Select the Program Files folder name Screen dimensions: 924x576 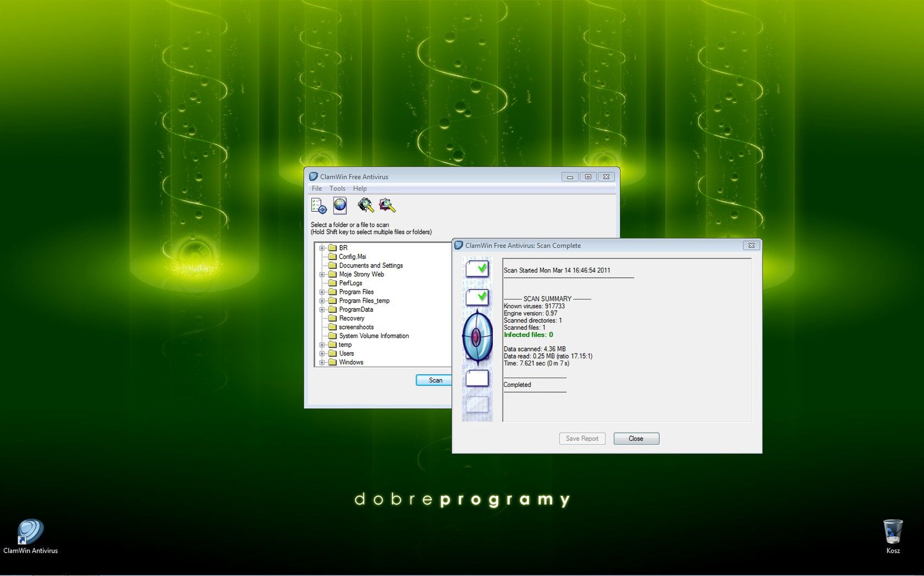(x=356, y=292)
